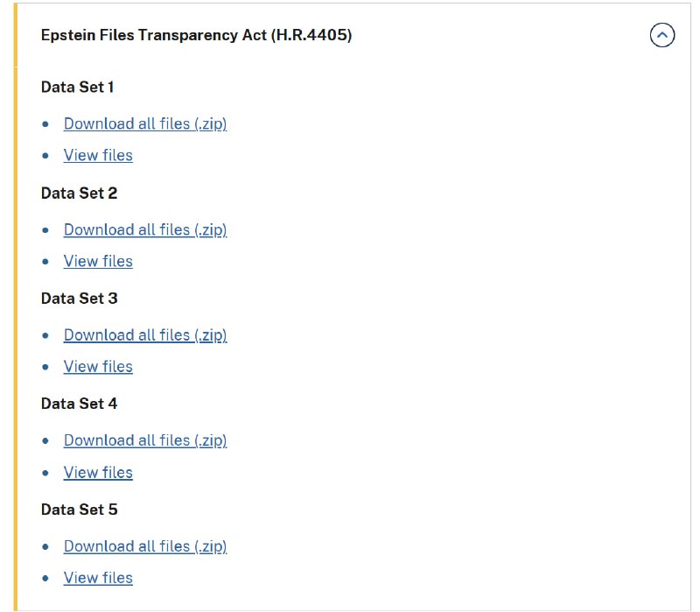700x612 pixels.
Task: Click the Data Set 5 heading
Action: click(x=79, y=510)
